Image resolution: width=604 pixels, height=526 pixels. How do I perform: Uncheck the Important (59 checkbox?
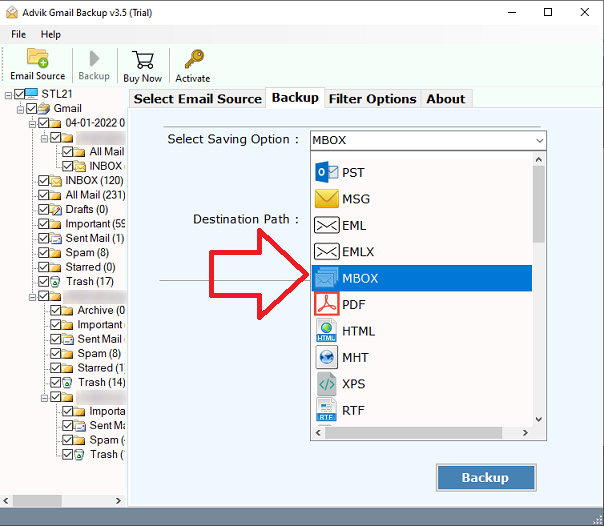44,224
